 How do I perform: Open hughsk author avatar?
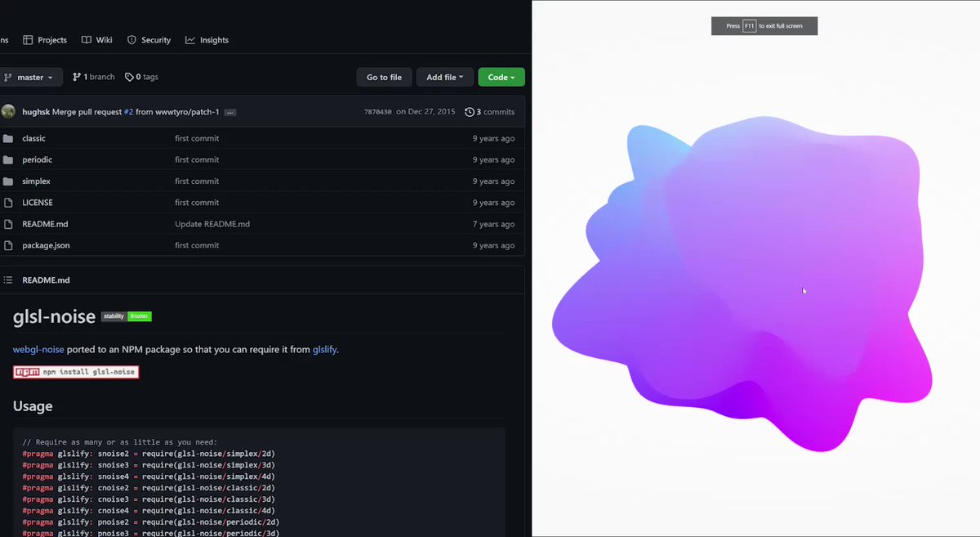point(8,111)
